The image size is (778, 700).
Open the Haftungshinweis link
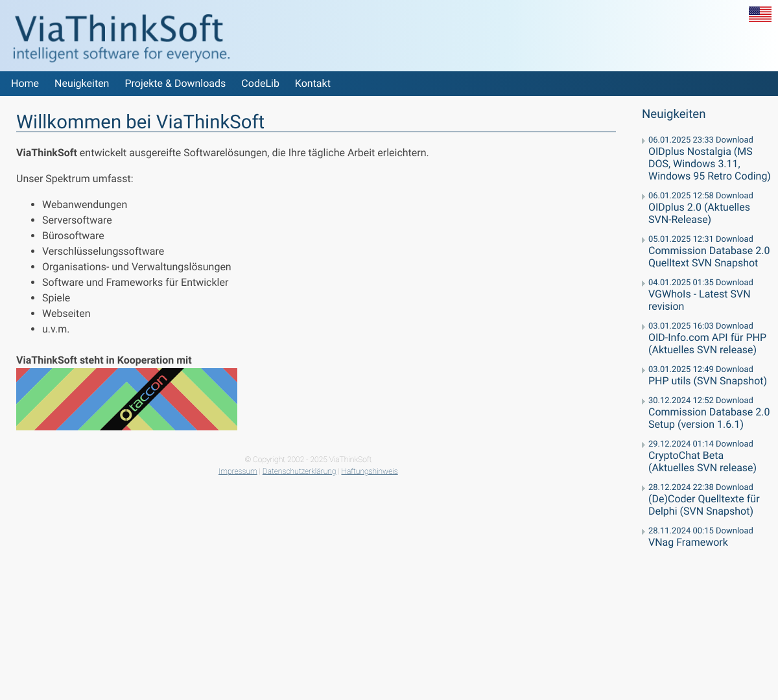370,471
